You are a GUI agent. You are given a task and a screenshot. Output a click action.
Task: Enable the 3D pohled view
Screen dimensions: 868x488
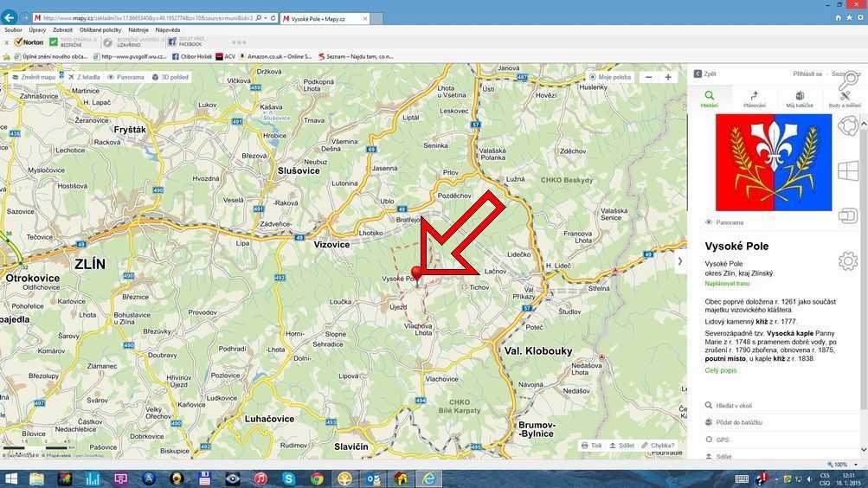tap(170, 78)
